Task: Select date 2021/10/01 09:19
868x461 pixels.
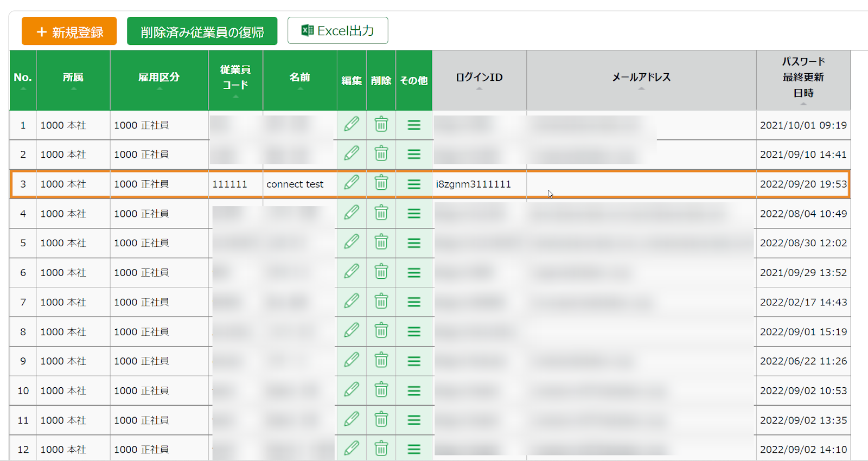Action: pyautogui.click(x=803, y=125)
